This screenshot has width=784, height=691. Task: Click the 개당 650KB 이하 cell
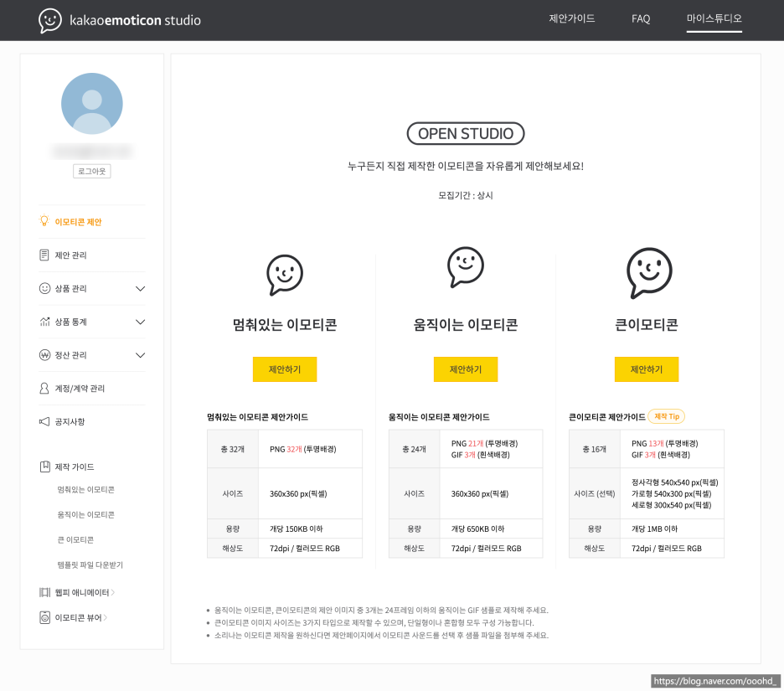[x=491, y=529]
